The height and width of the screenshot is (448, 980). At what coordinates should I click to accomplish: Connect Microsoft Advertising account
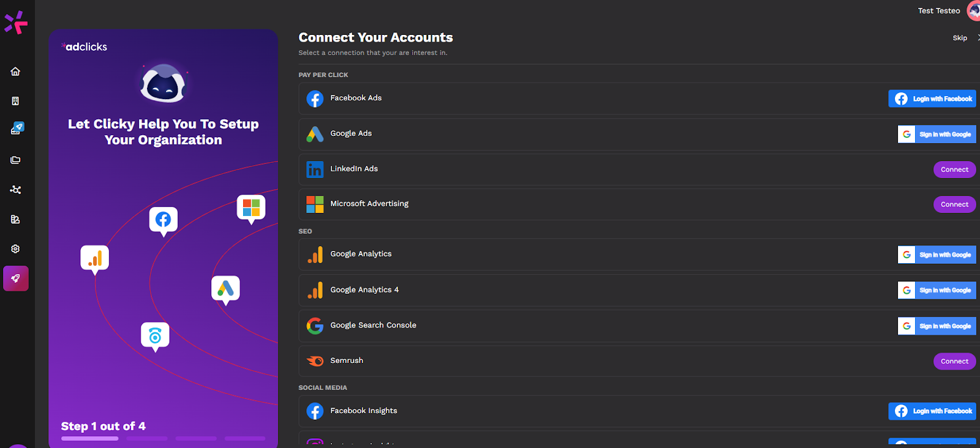954,204
